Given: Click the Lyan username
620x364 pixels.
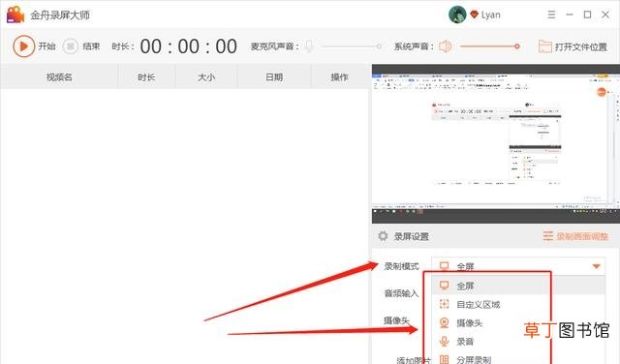Looking at the screenshot, I should (491, 15).
